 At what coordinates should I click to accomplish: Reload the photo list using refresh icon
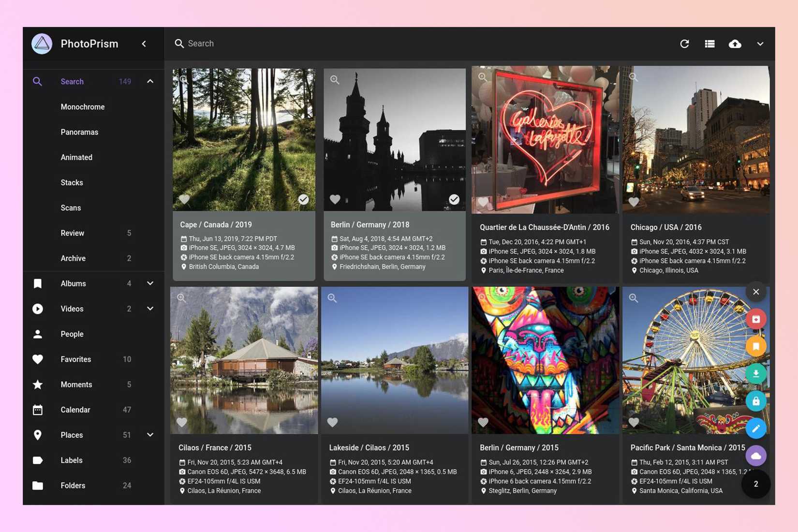(x=684, y=44)
